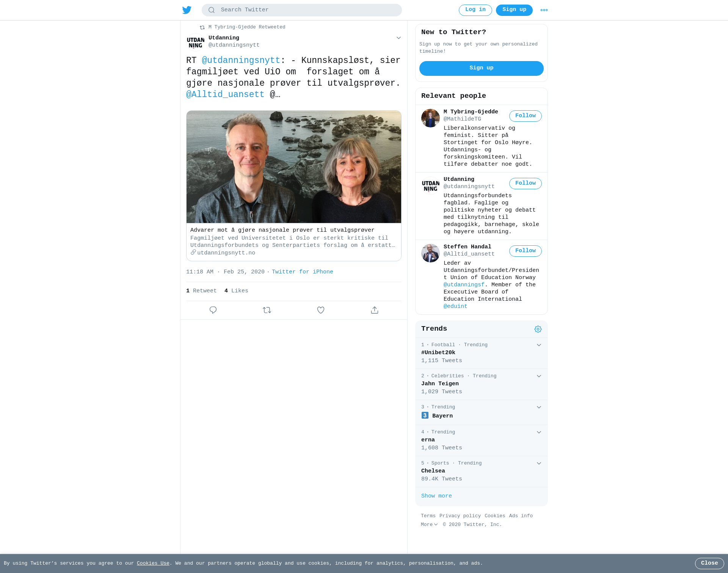Reply to the tweet via comment icon
The width and height of the screenshot is (728, 573).
pyautogui.click(x=213, y=310)
